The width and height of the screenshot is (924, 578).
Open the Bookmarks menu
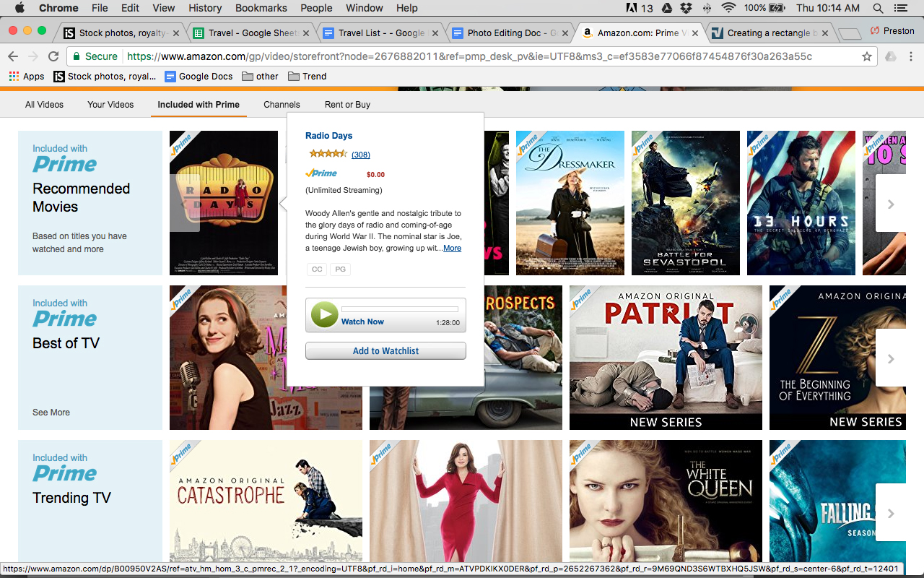(261, 8)
